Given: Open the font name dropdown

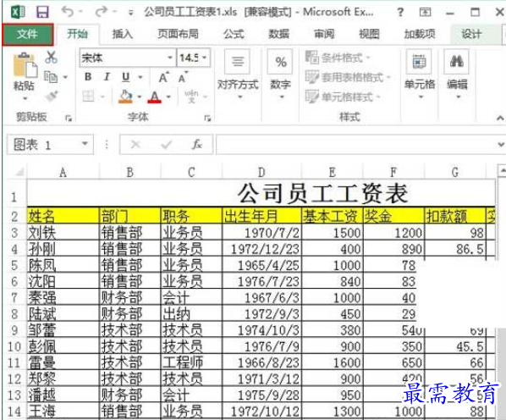Looking at the screenshot, I should coord(170,58).
